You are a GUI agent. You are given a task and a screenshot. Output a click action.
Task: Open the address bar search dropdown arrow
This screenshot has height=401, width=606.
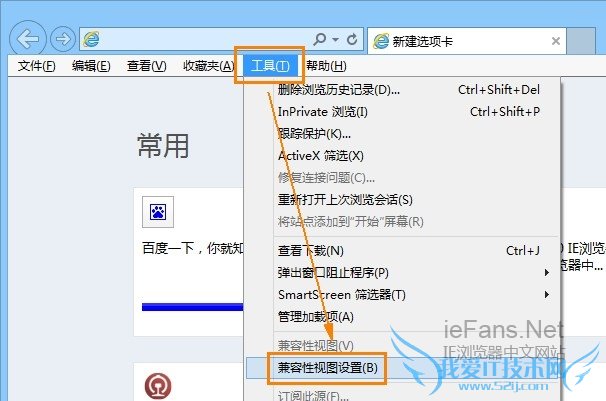tap(335, 39)
